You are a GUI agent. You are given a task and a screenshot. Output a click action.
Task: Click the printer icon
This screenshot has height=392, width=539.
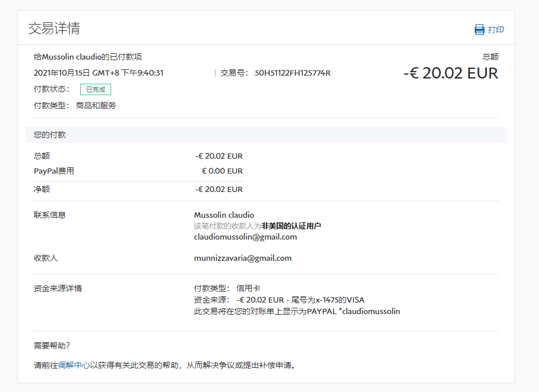(x=479, y=30)
